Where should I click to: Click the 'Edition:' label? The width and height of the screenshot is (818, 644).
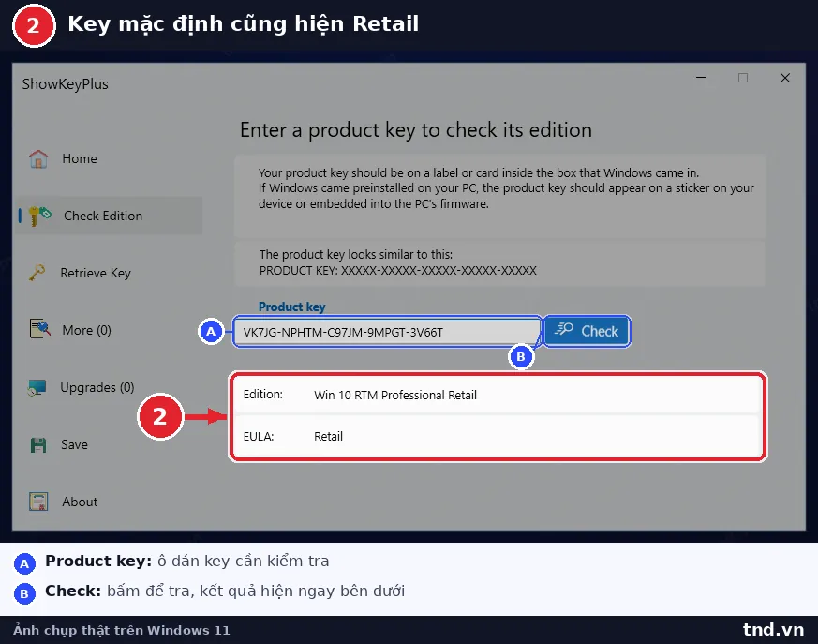pyautogui.click(x=263, y=395)
